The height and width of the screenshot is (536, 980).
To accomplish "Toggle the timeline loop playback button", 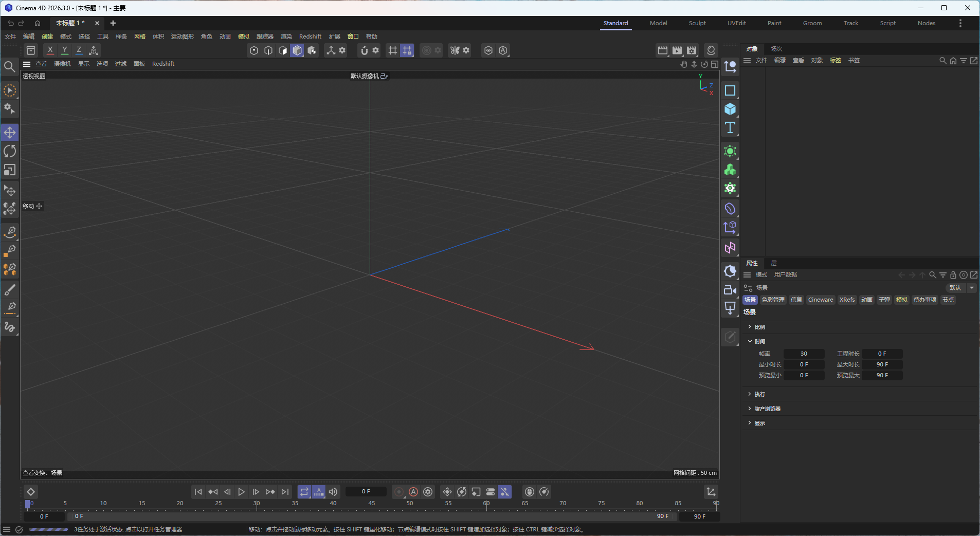I will click(x=304, y=492).
